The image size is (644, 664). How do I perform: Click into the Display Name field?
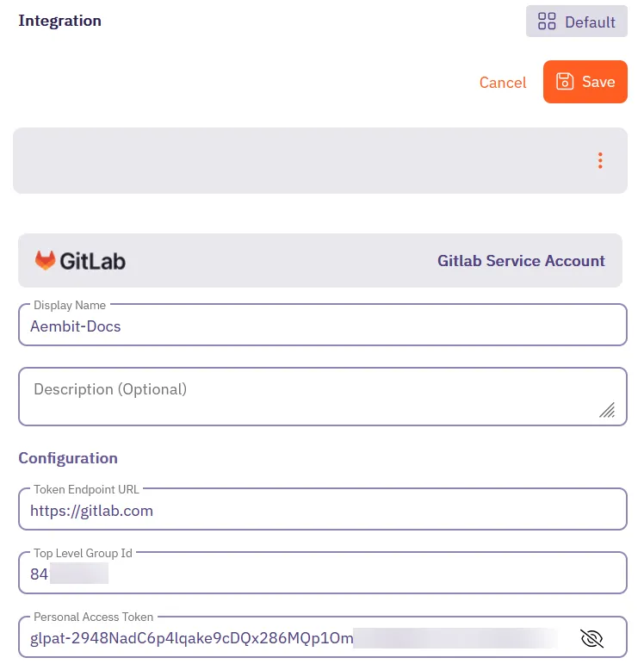click(x=322, y=326)
